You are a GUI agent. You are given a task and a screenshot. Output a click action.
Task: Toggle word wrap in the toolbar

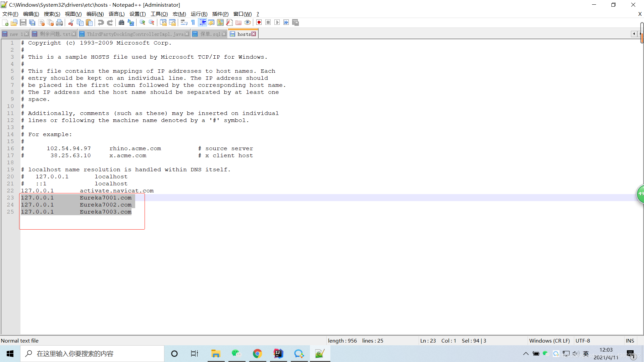click(x=184, y=22)
